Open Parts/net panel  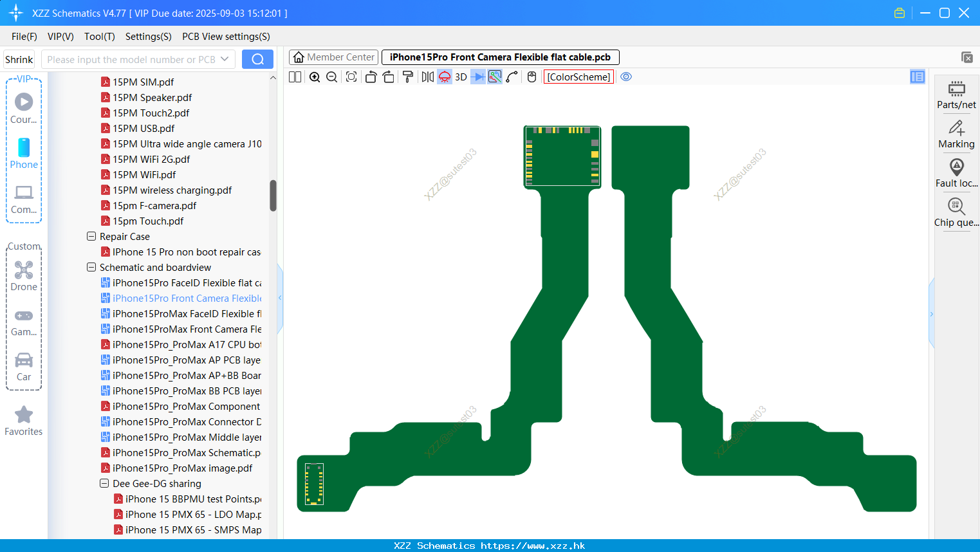tap(956, 95)
